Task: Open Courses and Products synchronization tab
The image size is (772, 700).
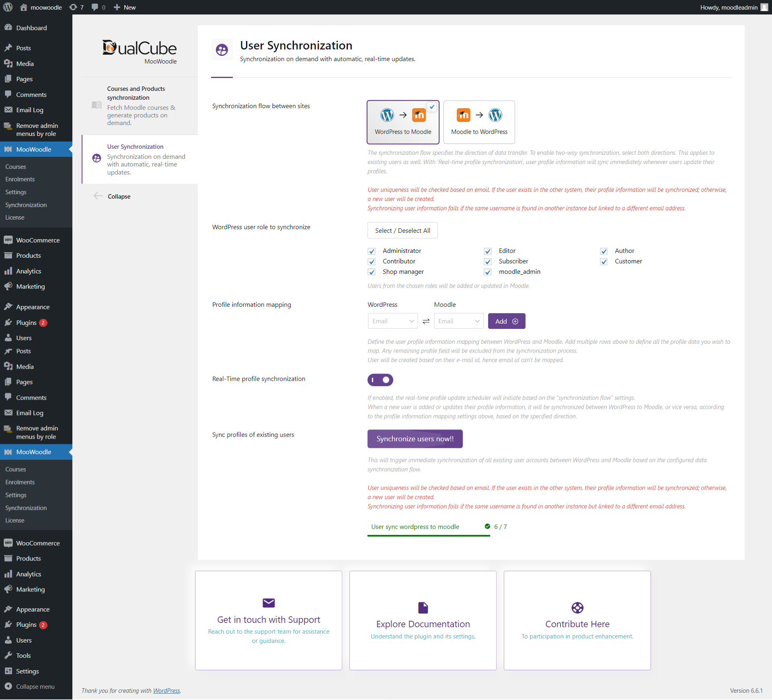Action: (140, 106)
